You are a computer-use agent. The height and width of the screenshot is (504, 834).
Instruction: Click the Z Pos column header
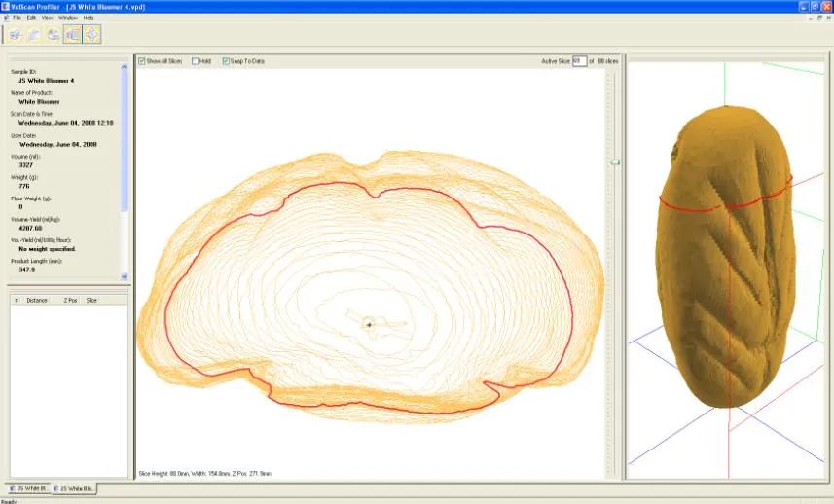[x=70, y=301]
